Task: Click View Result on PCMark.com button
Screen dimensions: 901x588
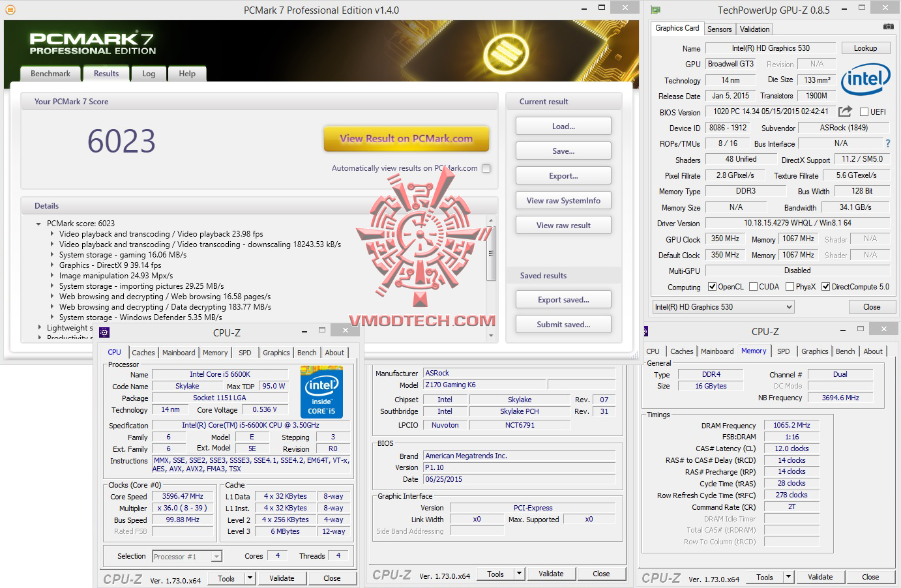Action: tap(406, 138)
